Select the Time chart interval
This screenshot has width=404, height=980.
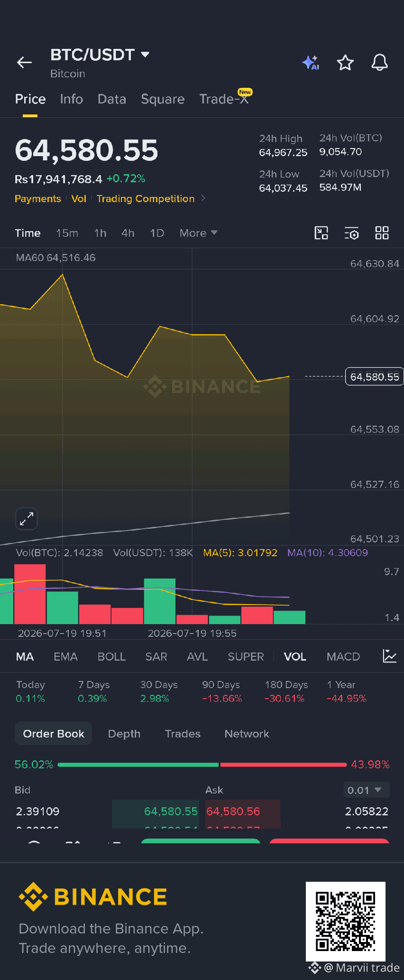[x=28, y=233]
